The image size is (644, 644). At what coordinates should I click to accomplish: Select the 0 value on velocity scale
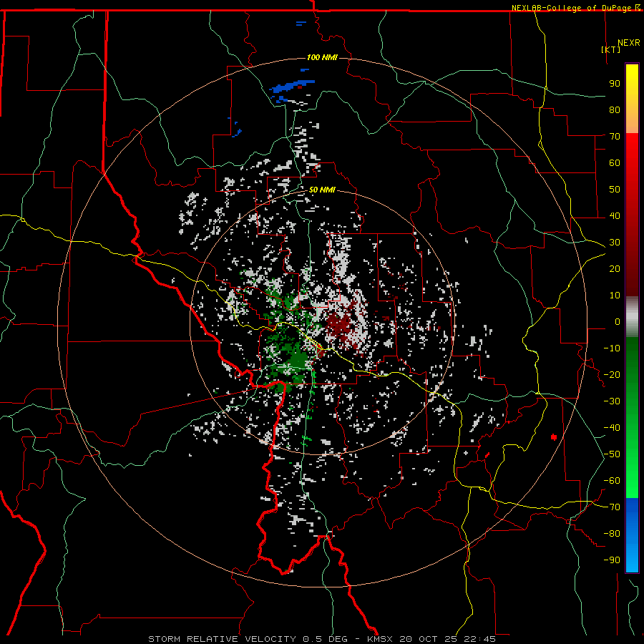618,322
